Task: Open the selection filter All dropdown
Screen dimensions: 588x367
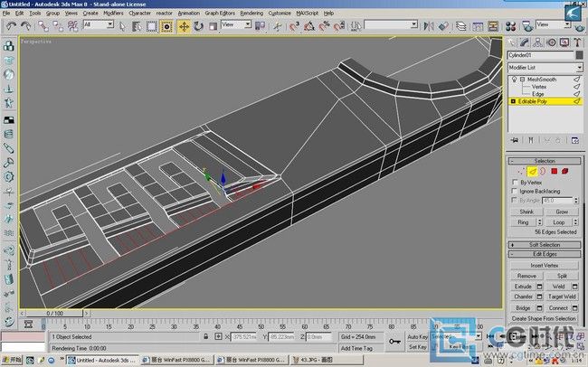Action: click(99, 24)
